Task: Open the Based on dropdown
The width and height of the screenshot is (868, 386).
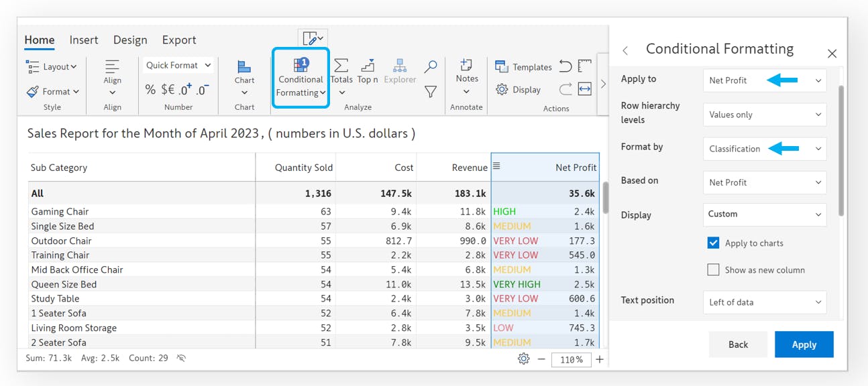Action: pos(765,182)
